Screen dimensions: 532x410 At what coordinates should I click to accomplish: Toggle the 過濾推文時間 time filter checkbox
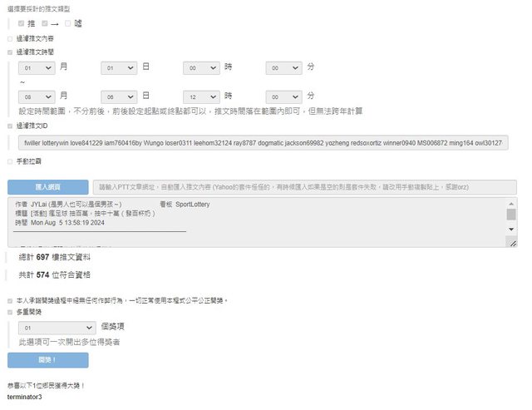click(x=10, y=52)
